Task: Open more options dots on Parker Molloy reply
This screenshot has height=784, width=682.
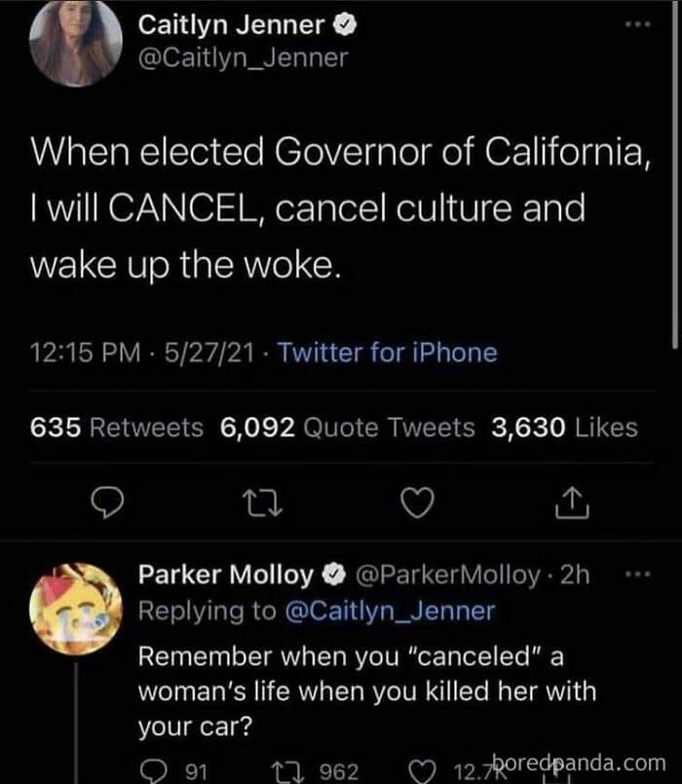Action: tap(638, 574)
